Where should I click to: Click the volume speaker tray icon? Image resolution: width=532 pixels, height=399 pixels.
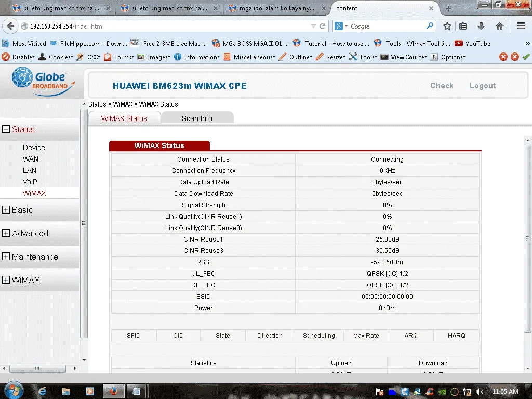(x=480, y=392)
